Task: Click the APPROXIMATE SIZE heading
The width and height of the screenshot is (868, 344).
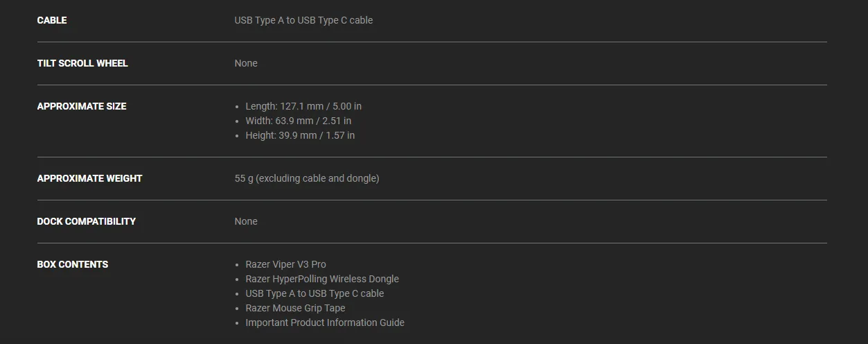Action: 82,106
